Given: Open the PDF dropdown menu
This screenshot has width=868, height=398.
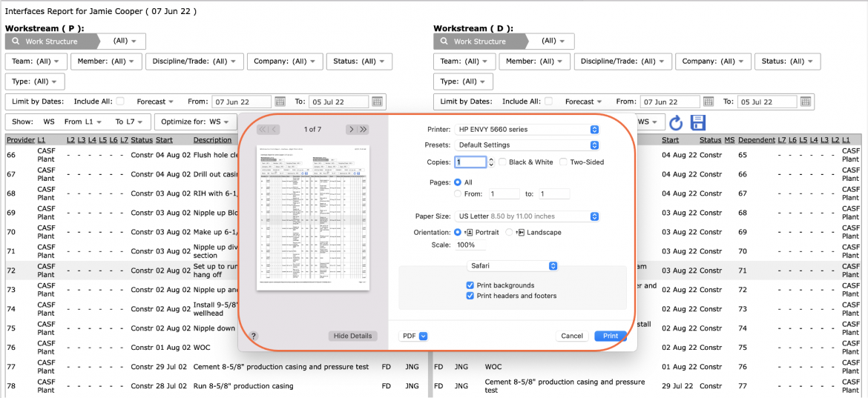Looking at the screenshot, I should (x=413, y=336).
